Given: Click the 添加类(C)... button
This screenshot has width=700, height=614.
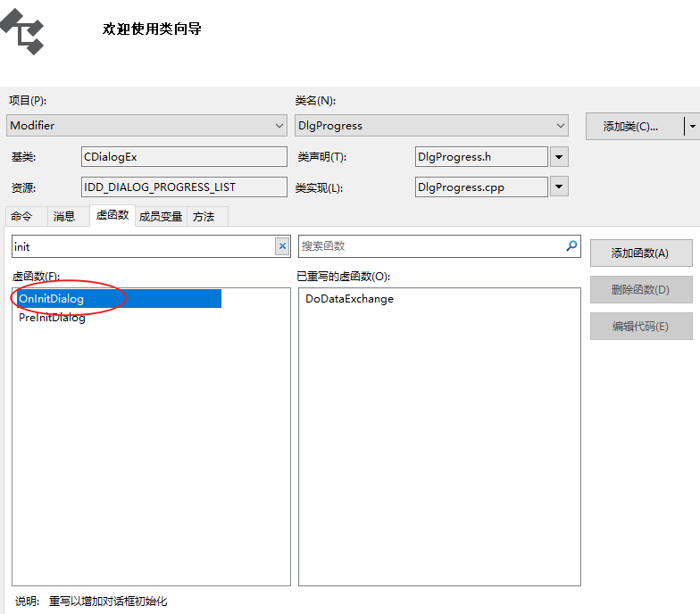Looking at the screenshot, I should click(x=634, y=127).
